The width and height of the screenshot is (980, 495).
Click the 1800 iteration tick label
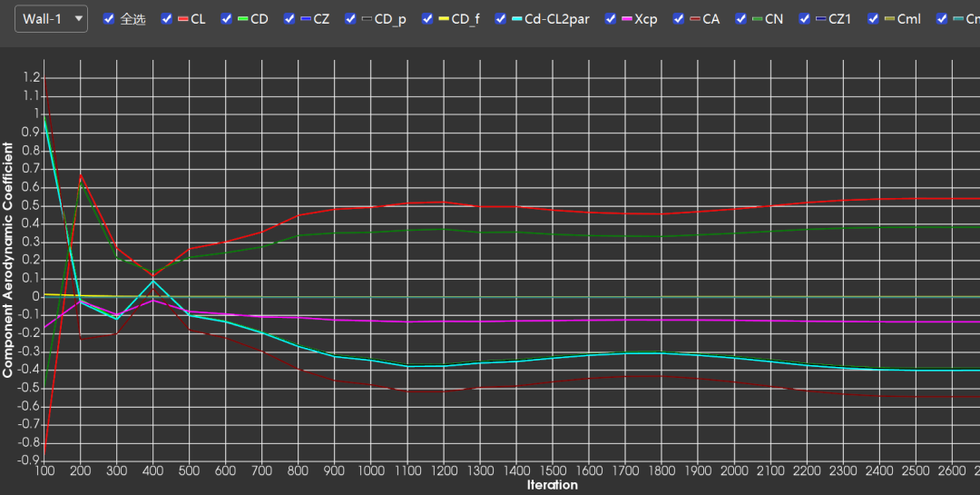(661, 470)
